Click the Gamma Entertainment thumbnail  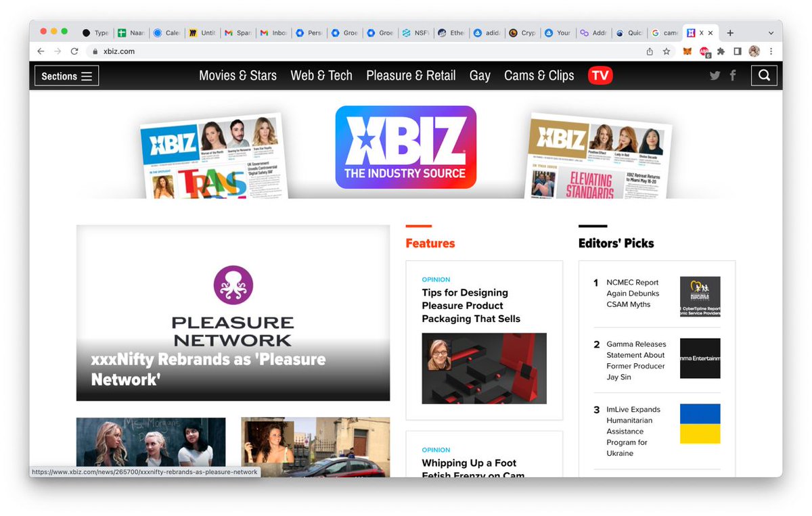point(700,358)
